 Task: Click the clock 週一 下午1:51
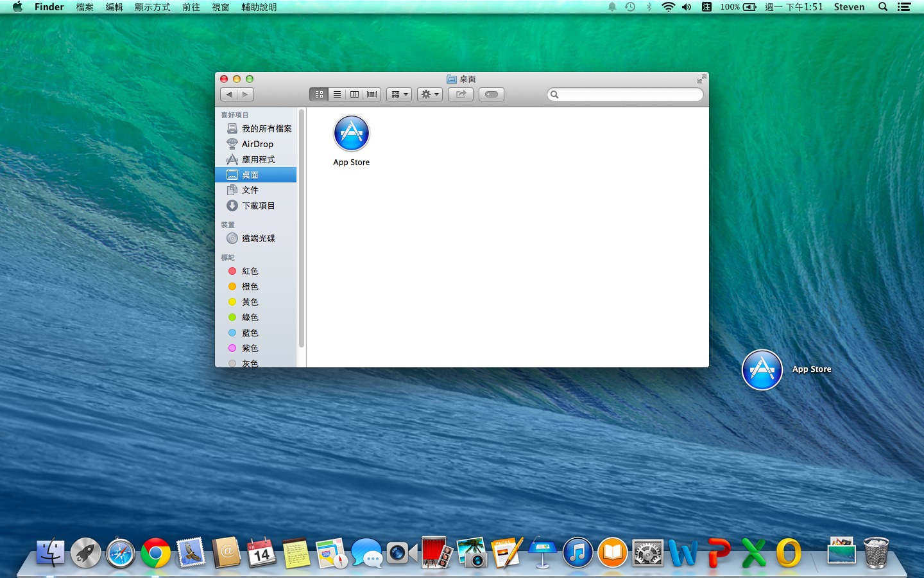click(794, 7)
